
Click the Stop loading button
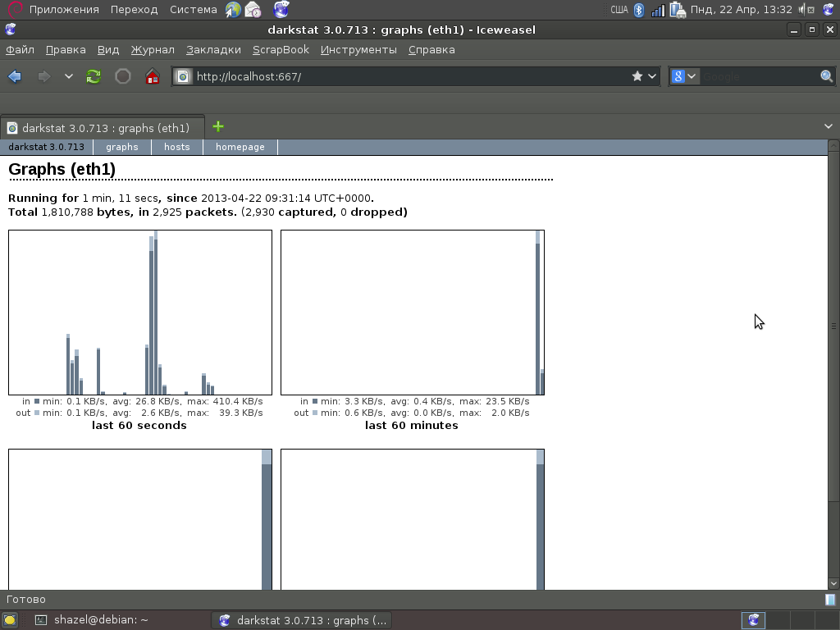pos(123,76)
